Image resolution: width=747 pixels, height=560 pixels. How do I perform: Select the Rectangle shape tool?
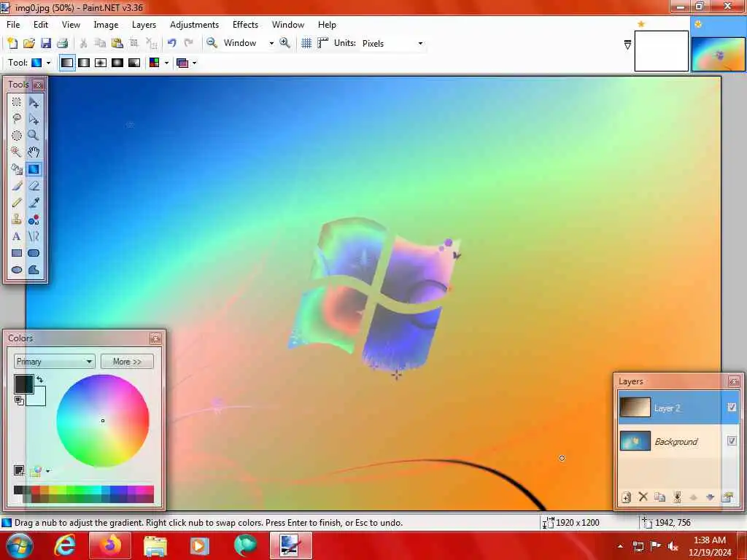coord(17,253)
